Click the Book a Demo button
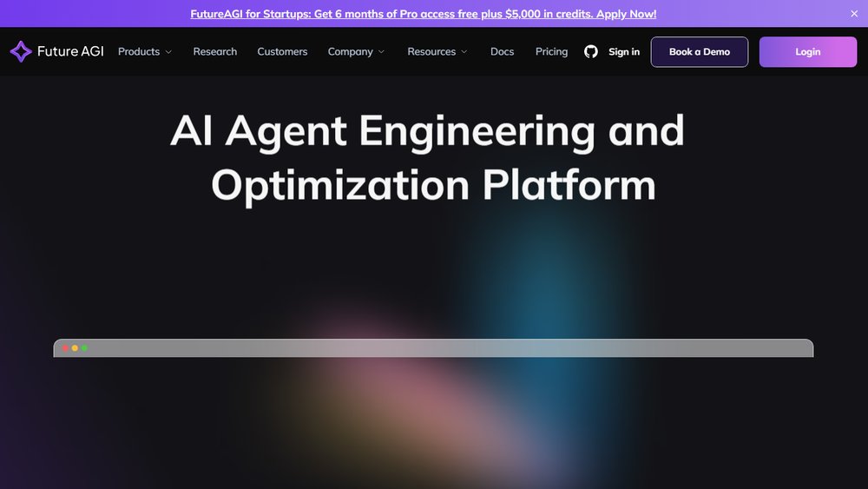The height and width of the screenshot is (489, 868). [x=699, y=52]
